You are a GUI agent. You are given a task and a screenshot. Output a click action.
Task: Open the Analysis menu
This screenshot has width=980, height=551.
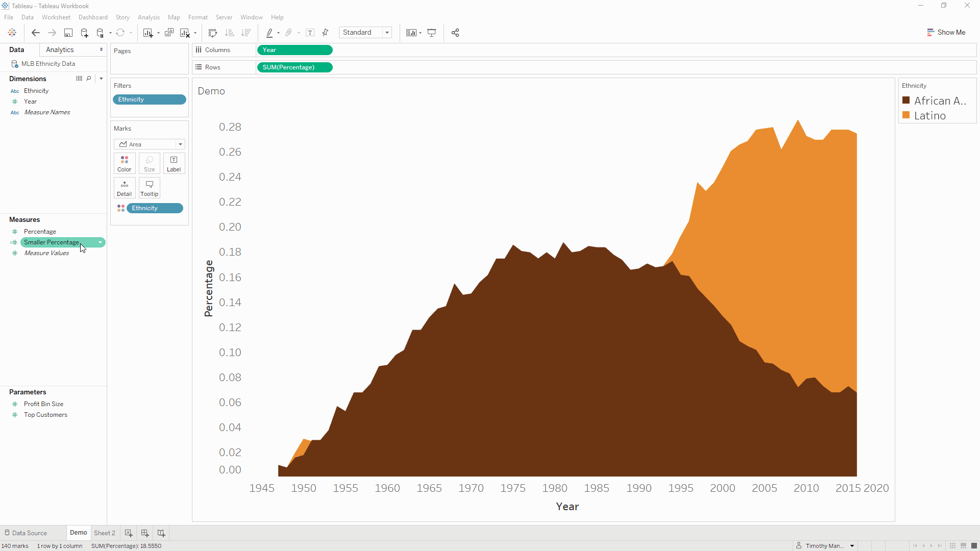[x=149, y=17]
